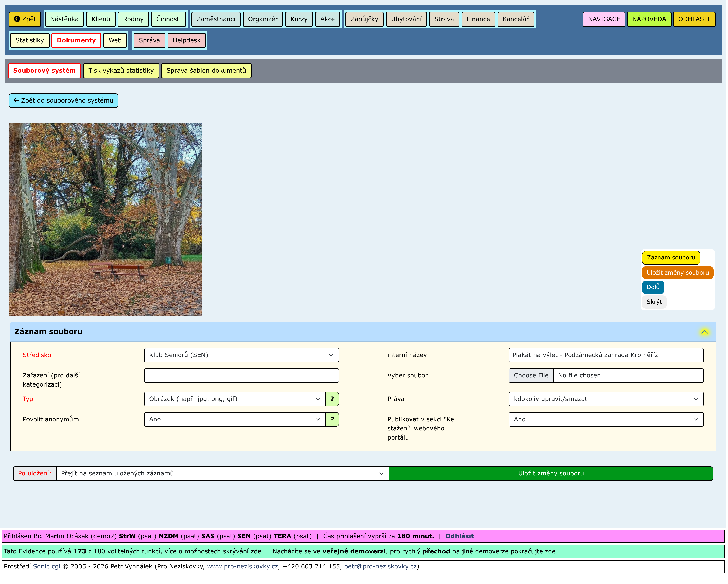Open the Publikovat v sekci dropdown

[606, 420]
